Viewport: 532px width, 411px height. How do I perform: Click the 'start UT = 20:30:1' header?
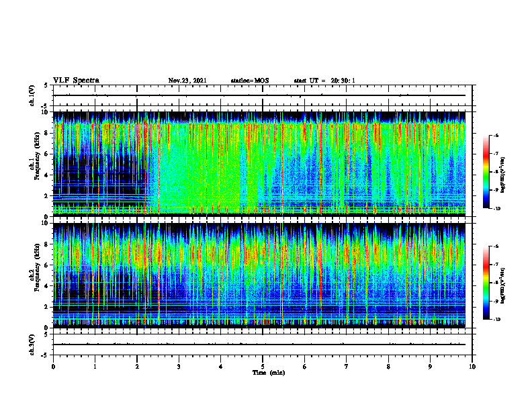[324, 81]
